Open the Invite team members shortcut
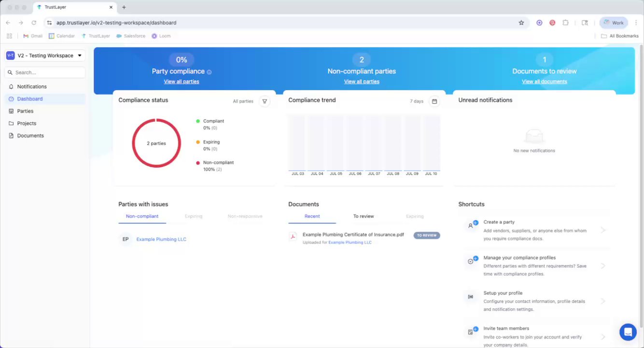The image size is (644, 348). 535,336
